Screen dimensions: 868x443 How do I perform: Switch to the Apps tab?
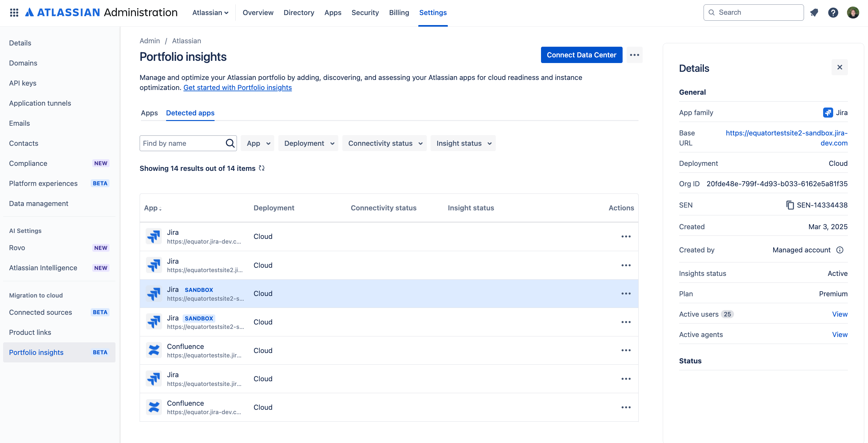[x=149, y=113]
